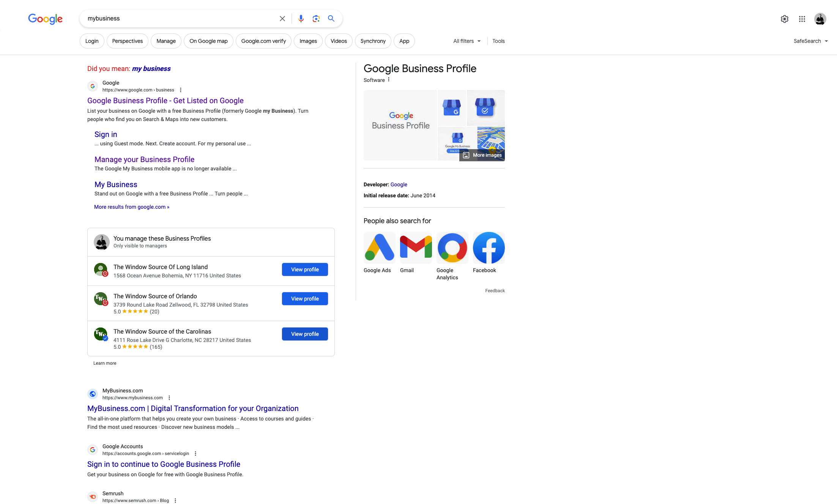Open 'Google Business Profile - Get Listed on Google' result
837x504 pixels.
click(166, 101)
